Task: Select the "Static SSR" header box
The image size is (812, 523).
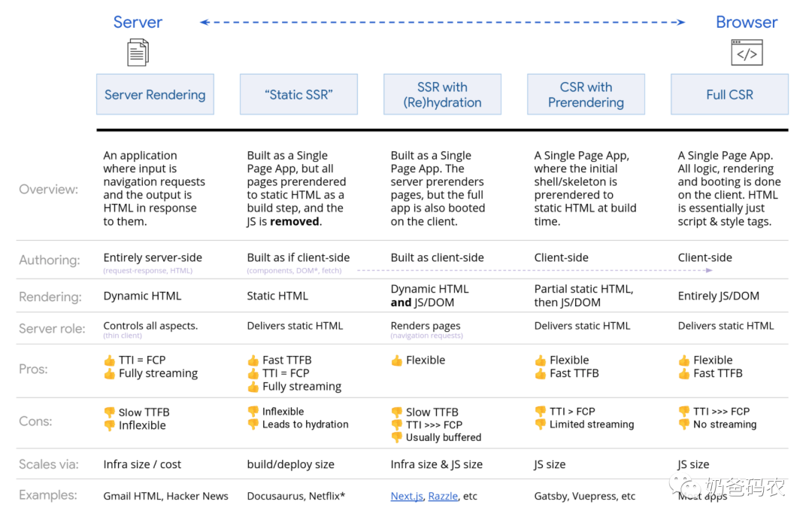Action: pyautogui.click(x=298, y=95)
